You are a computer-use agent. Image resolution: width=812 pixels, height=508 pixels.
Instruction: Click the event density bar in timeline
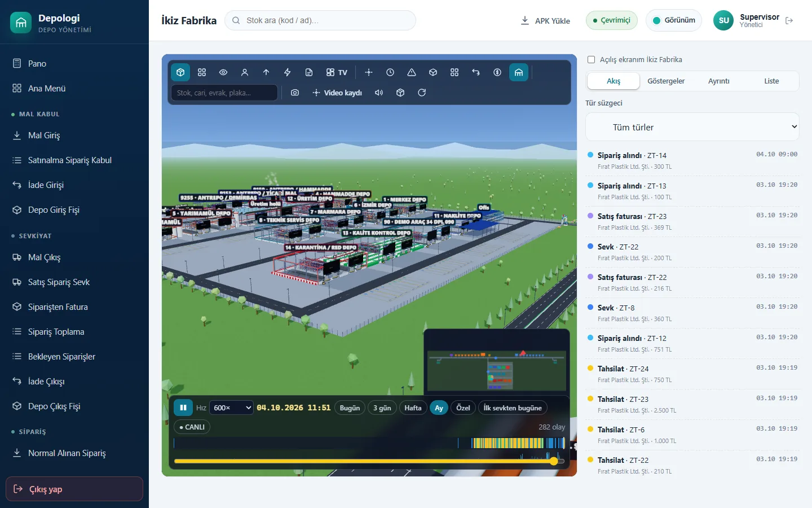pyautogui.click(x=369, y=443)
